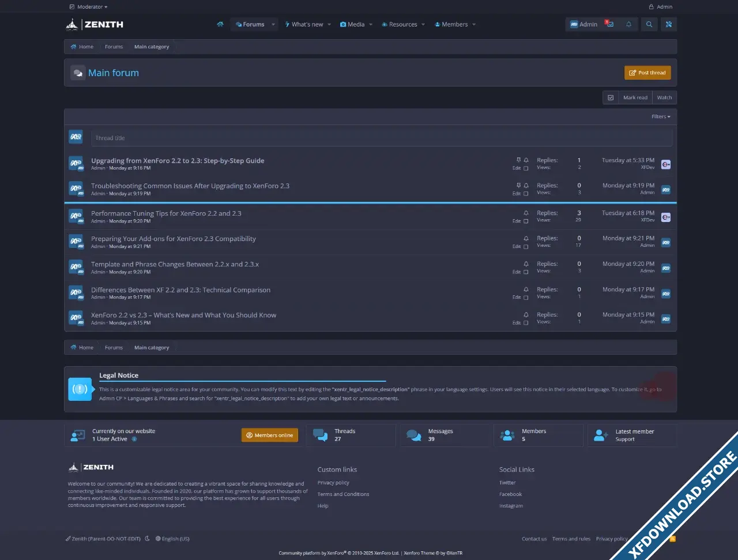Image resolution: width=738 pixels, height=560 pixels.
Task: Click the bell icon on Template and Phrase thread
Action: coord(526,264)
